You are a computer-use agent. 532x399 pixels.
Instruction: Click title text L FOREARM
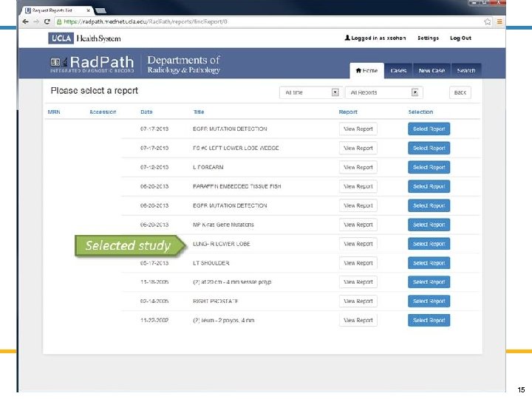208,167
